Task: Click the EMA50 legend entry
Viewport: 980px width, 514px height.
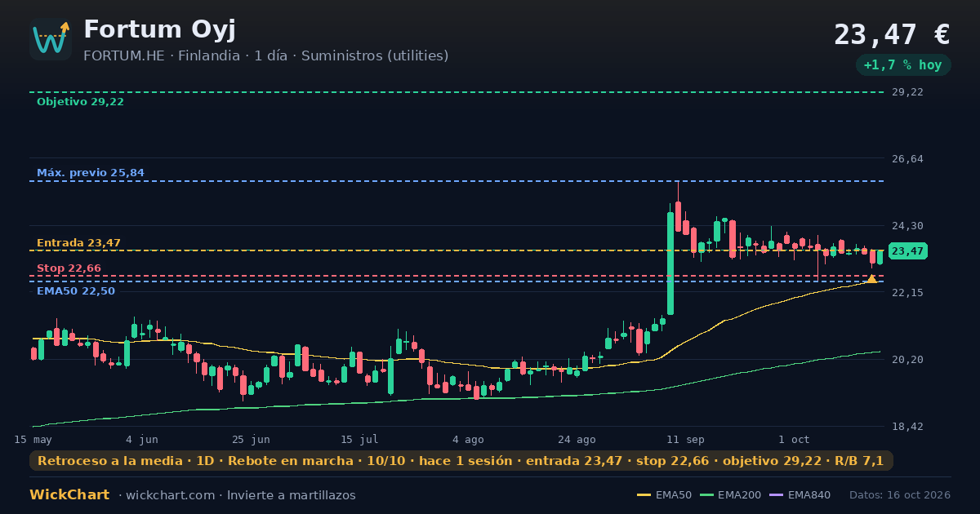Action: pyautogui.click(x=664, y=495)
